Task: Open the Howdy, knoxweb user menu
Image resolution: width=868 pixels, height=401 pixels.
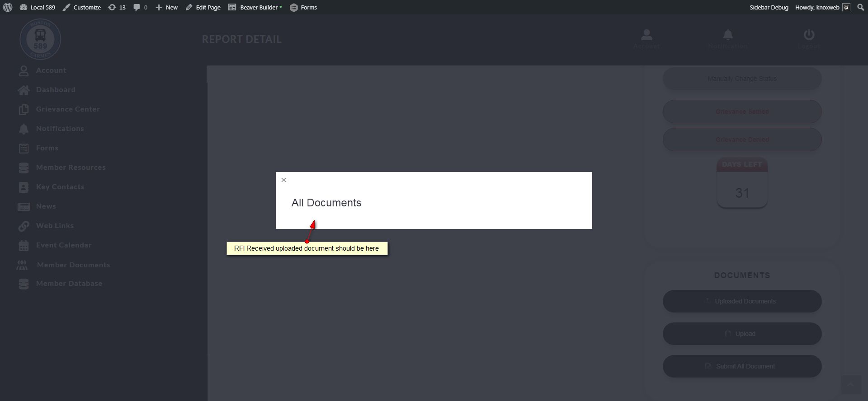Action: pyautogui.click(x=822, y=7)
